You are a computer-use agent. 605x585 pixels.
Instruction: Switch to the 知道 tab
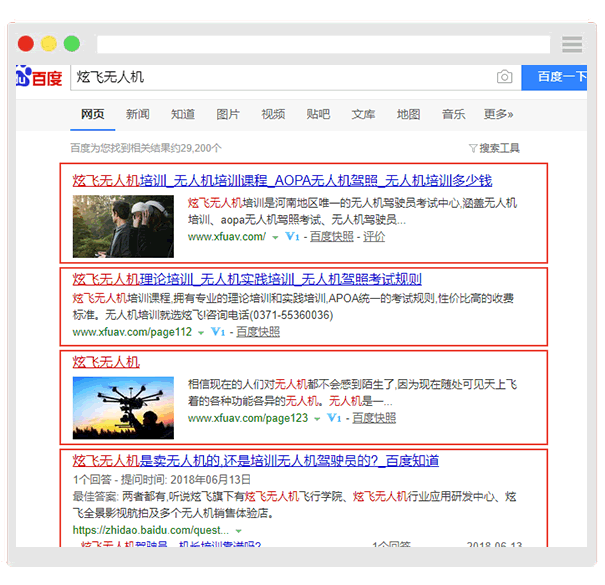[183, 114]
